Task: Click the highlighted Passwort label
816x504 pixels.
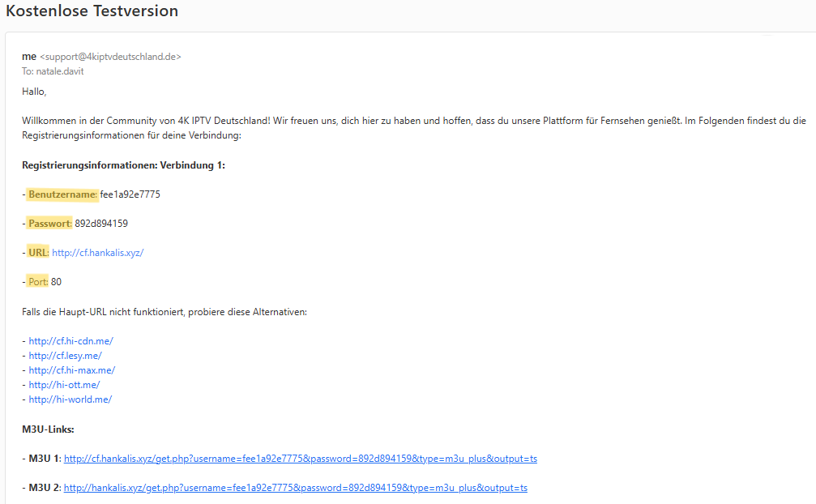Action: pos(50,224)
